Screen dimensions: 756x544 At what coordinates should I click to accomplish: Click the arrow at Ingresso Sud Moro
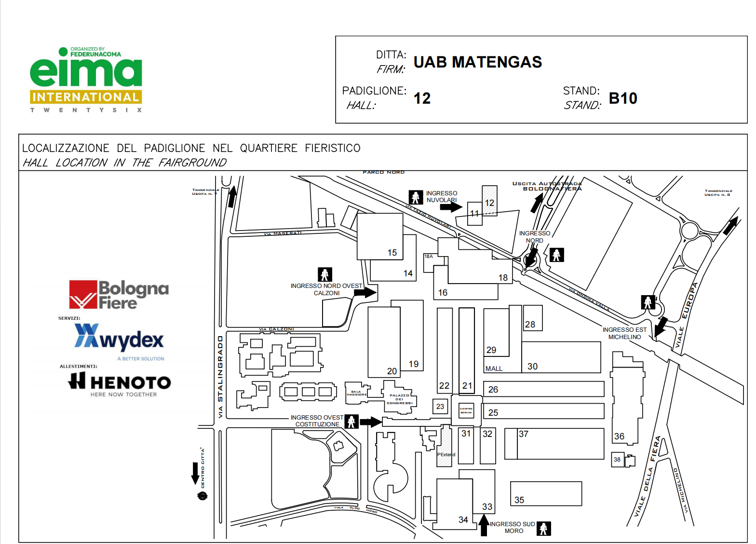(484, 525)
